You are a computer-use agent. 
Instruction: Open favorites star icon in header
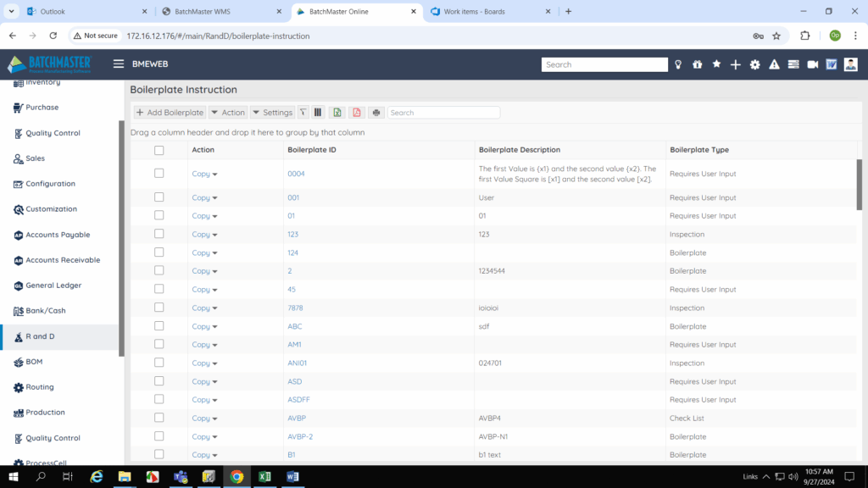pyautogui.click(x=716, y=64)
